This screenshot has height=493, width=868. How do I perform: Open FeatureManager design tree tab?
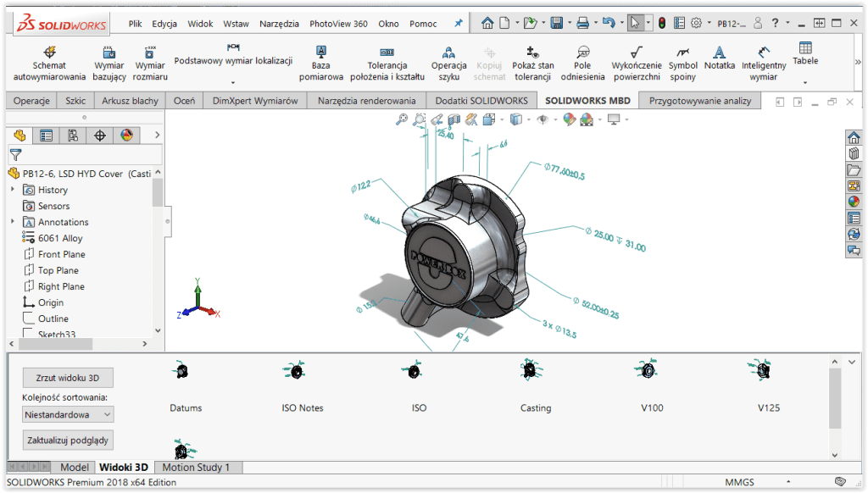tap(20, 136)
